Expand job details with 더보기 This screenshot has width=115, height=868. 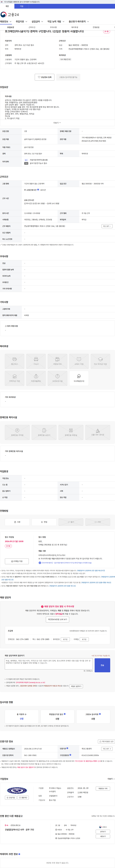pyautogui.click(x=57, y=123)
